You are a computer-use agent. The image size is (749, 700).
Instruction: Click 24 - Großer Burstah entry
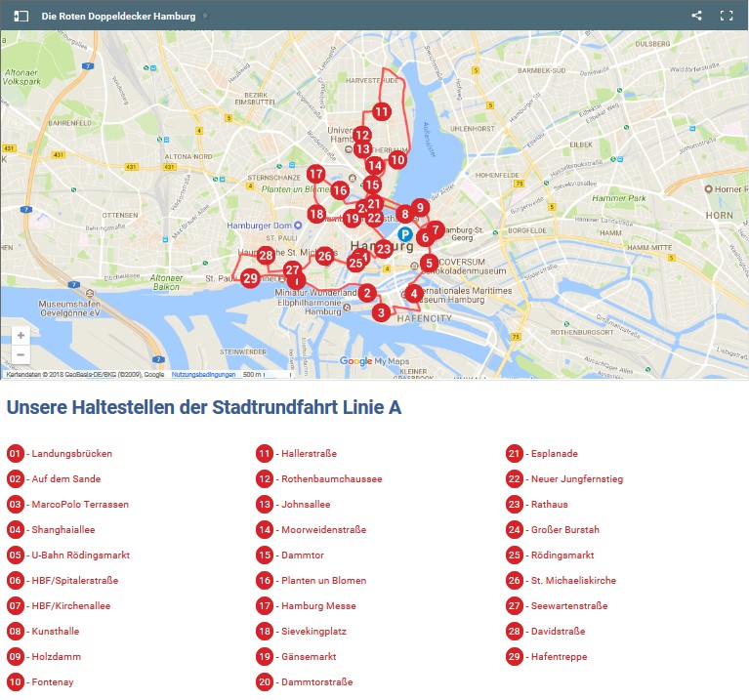(553, 529)
